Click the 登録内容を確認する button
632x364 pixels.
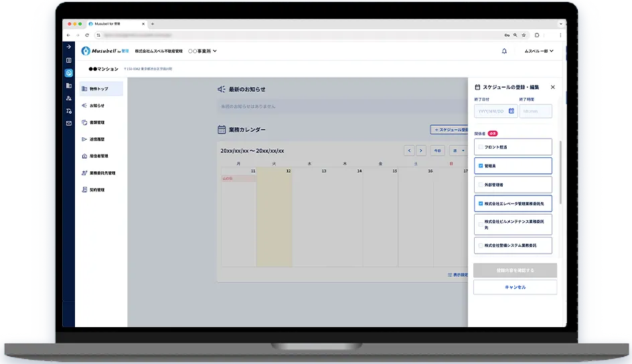(515, 270)
